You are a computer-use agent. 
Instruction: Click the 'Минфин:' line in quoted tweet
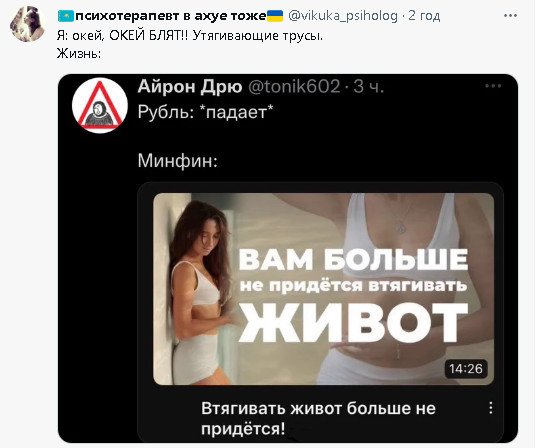coord(177,161)
